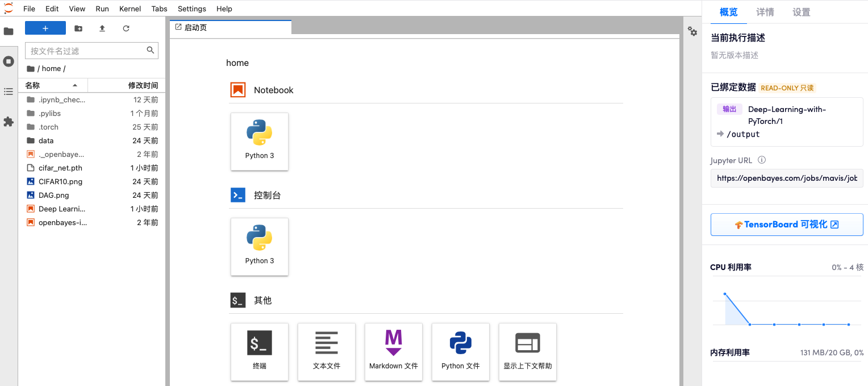Show the table of contents panel
This screenshot has width=868, height=386.
point(9,92)
